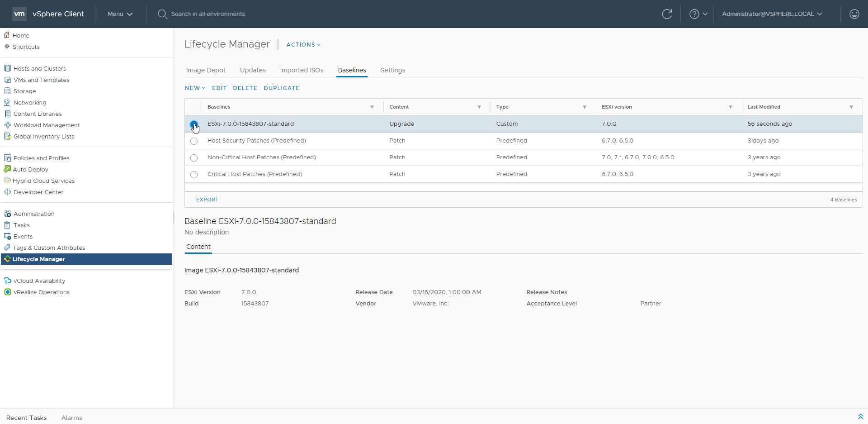
Task: Click the EXPORT button below table
Action: pyautogui.click(x=207, y=200)
